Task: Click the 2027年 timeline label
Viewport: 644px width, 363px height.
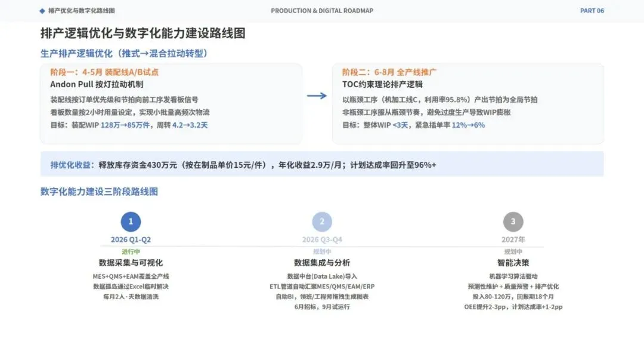Action: (x=513, y=239)
